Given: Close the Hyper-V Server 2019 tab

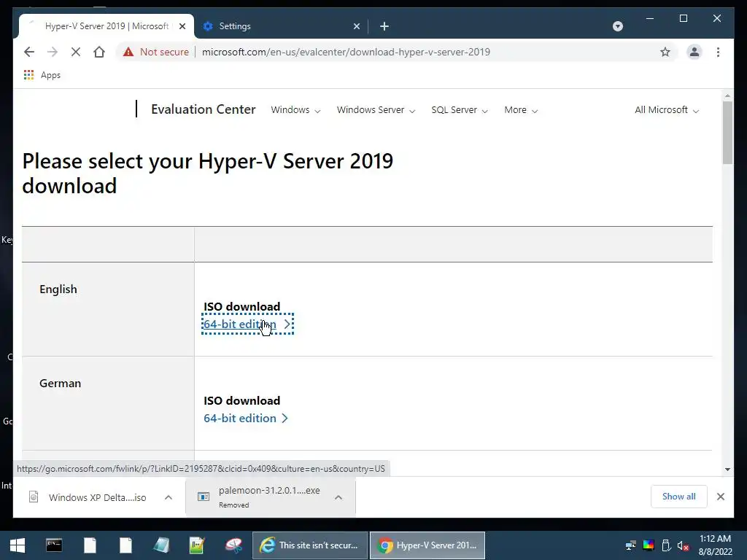Looking at the screenshot, I should 182,26.
